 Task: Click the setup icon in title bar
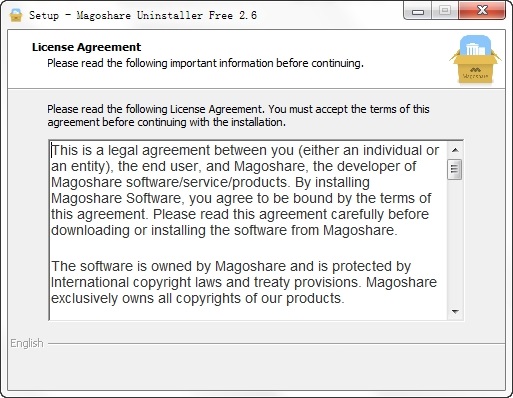[16, 15]
